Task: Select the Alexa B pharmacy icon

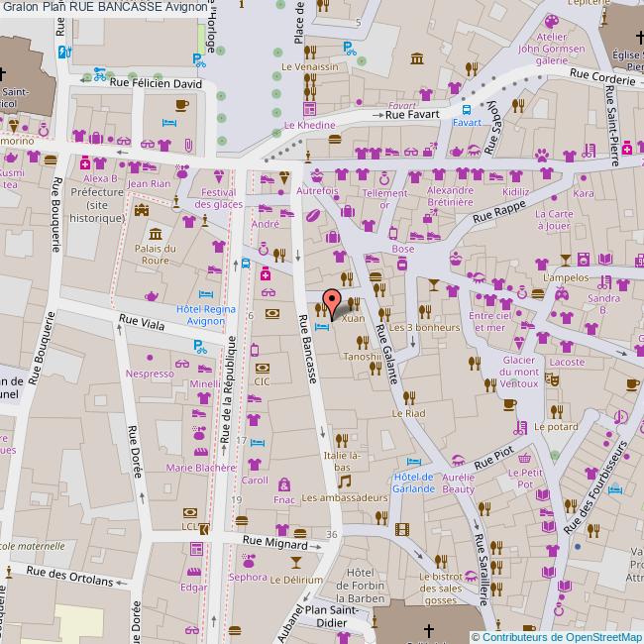Action: coord(85,162)
